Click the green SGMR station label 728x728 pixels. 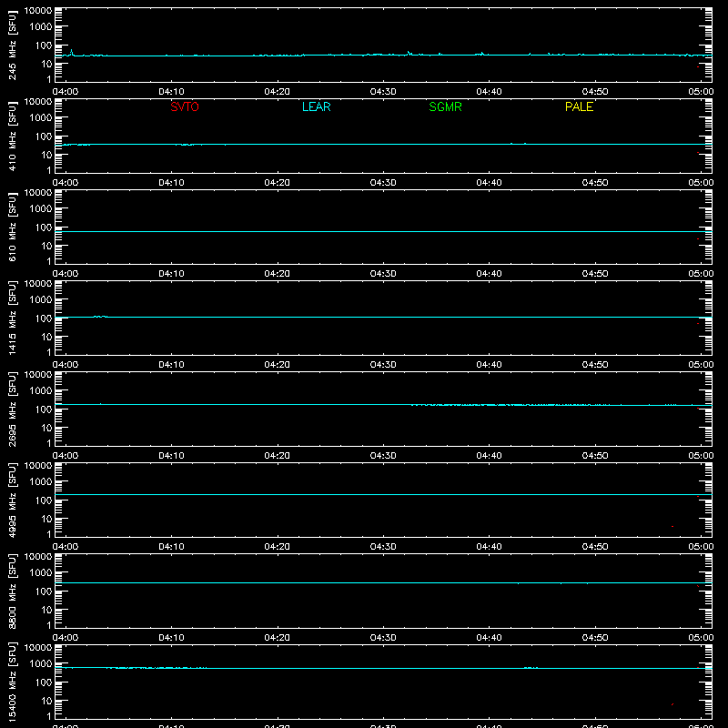click(x=445, y=106)
